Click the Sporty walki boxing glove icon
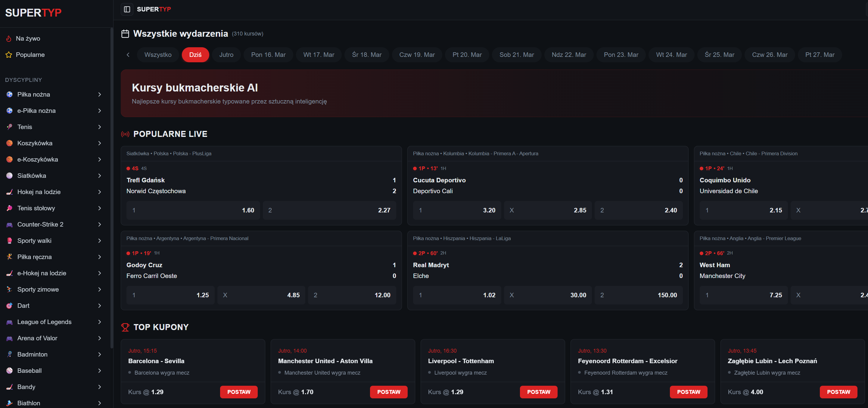The width and height of the screenshot is (868, 408). [9, 241]
